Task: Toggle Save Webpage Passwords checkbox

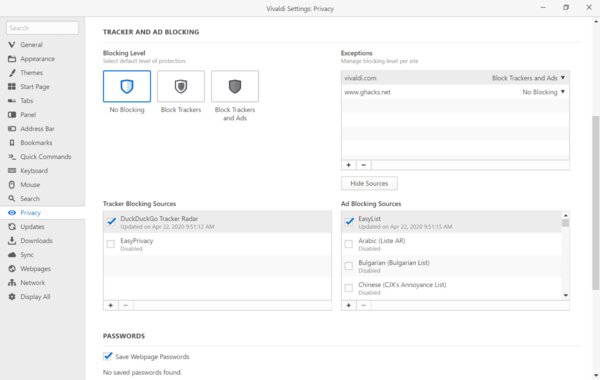Action: pyautogui.click(x=108, y=356)
